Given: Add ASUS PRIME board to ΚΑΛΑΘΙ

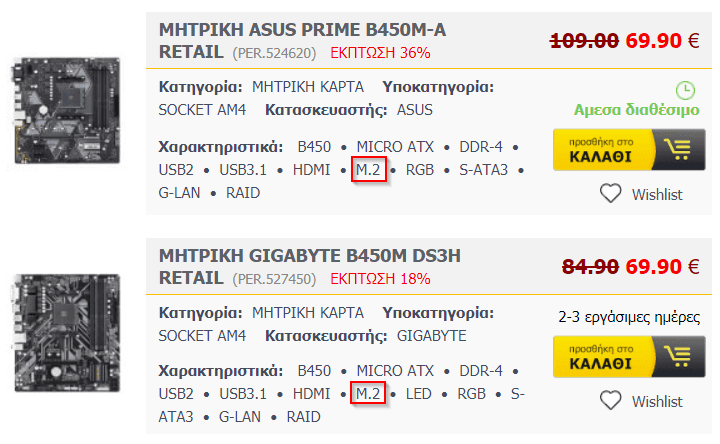Looking at the screenshot, I should tap(629, 150).
